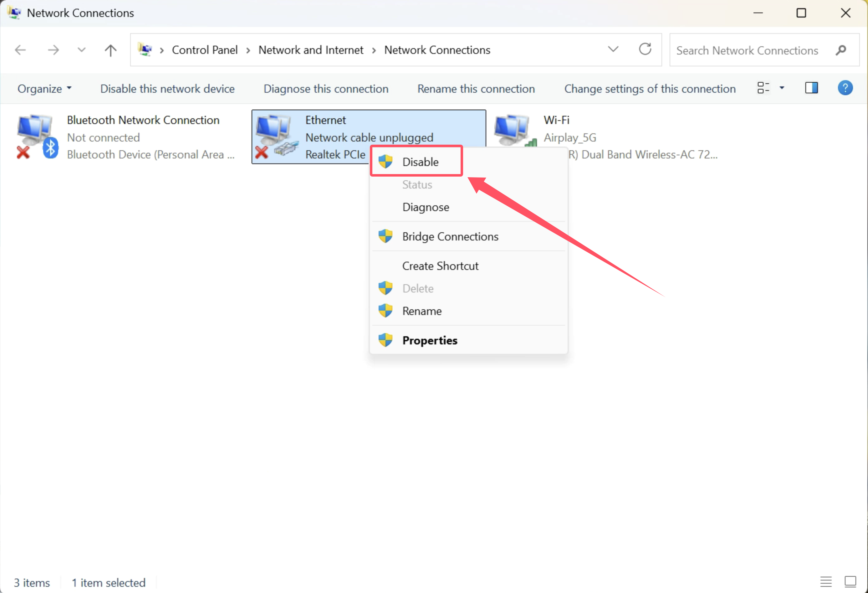Click the 3 items status bar text
Image resolution: width=868 pixels, height=593 pixels.
tap(32, 583)
